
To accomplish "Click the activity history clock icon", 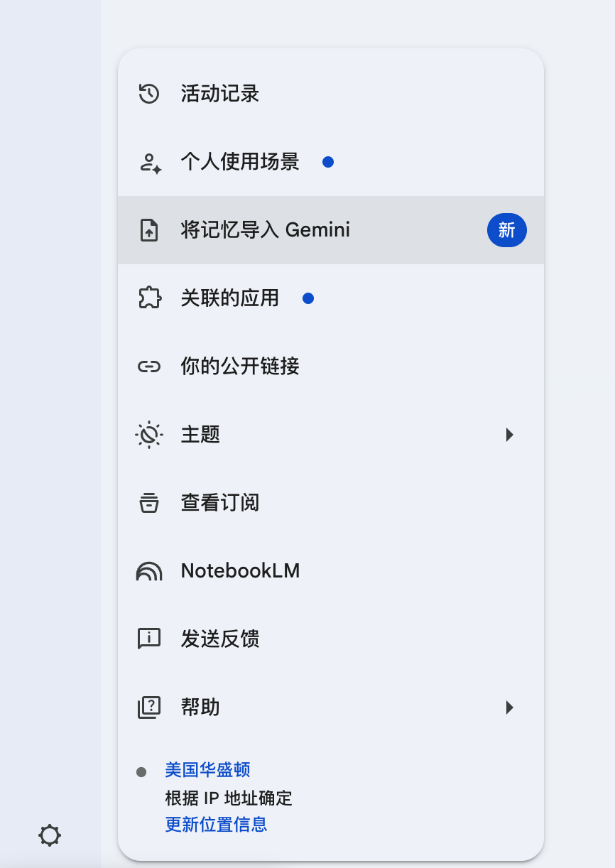I will pos(148,93).
